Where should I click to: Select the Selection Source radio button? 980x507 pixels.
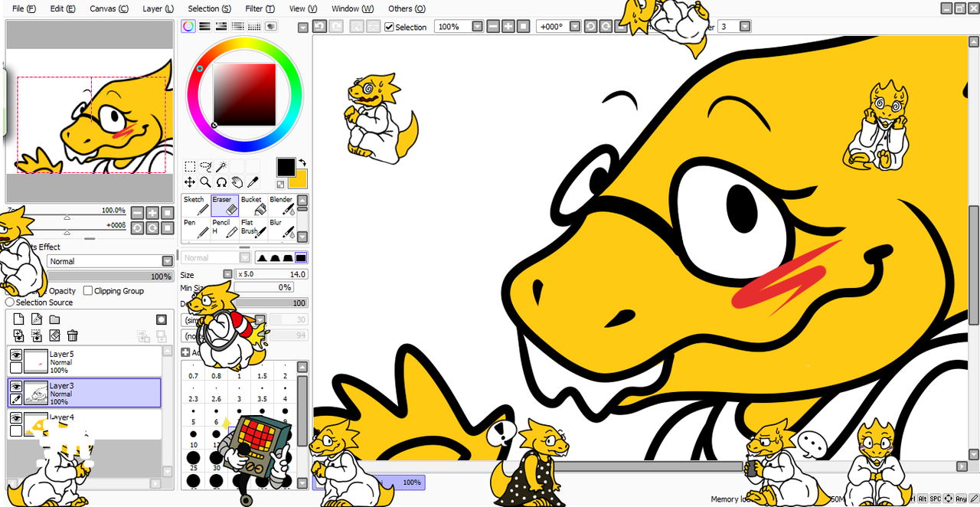10,303
